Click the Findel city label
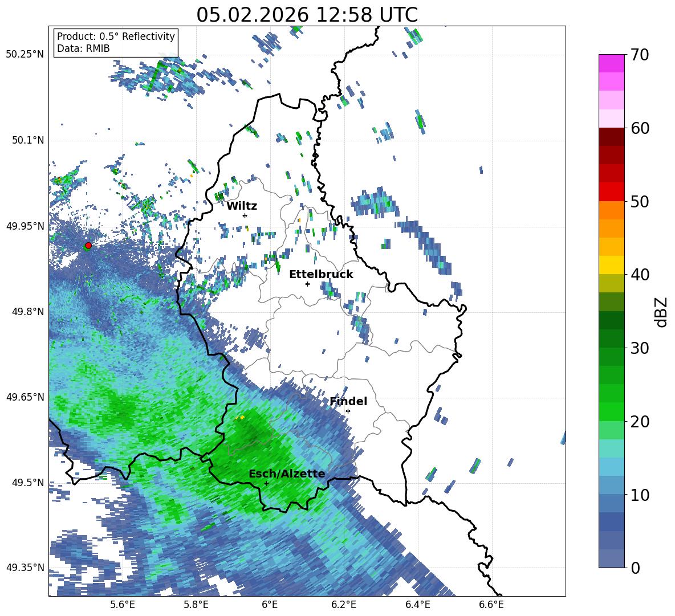This screenshot has height=616, width=675. click(x=348, y=401)
